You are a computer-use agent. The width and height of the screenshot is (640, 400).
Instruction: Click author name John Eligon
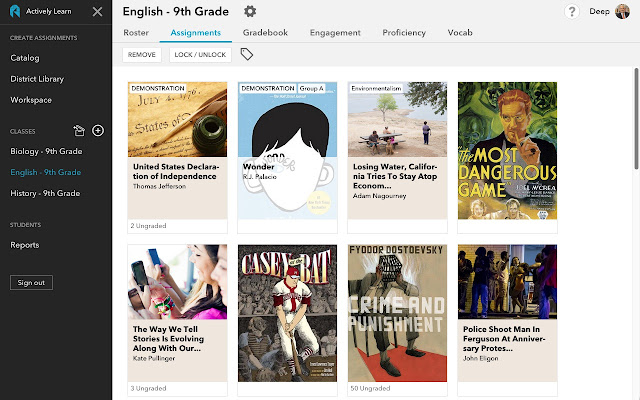(x=480, y=358)
